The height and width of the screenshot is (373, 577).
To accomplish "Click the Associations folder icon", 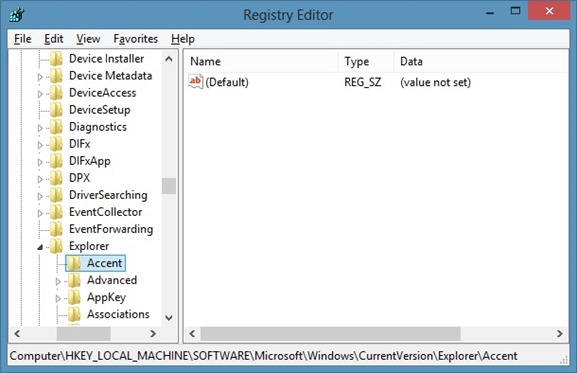I will coord(74,314).
